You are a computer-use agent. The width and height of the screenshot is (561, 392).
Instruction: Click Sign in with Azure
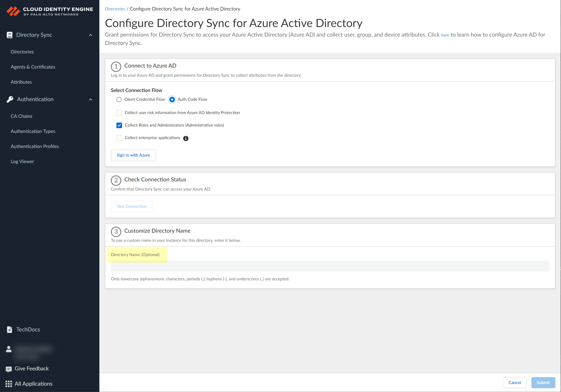(x=133, y=155)
